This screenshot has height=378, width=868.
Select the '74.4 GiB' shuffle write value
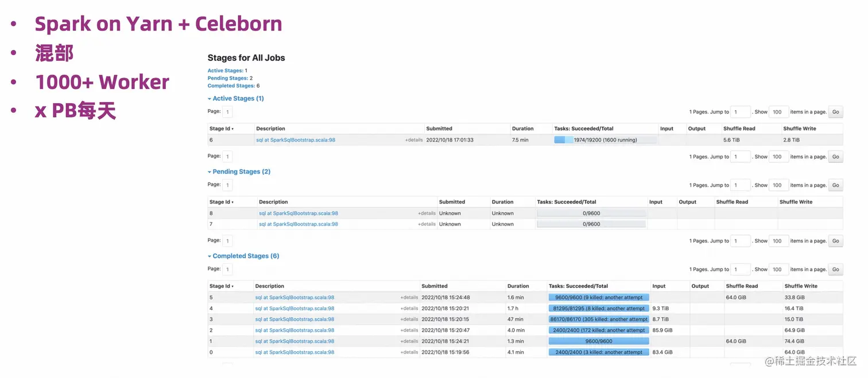(795, 341)
